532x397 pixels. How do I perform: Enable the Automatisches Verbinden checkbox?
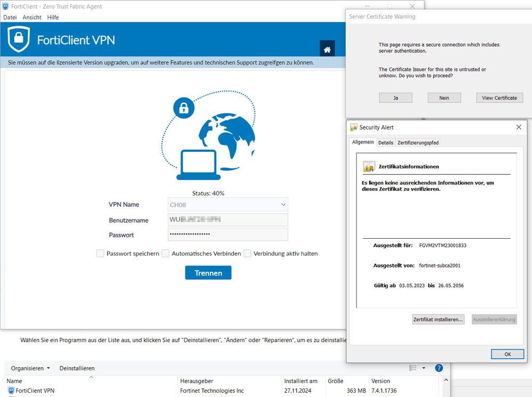click(166, 253)
